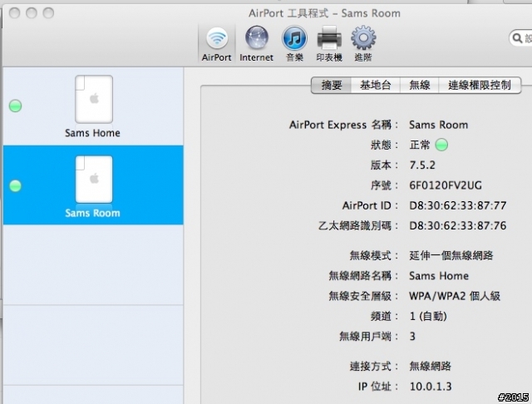This screenshot has height=404, width=532.
Task: Click the window title AirPort 工具程式 – Sams Room
Action: coord(324,13)
